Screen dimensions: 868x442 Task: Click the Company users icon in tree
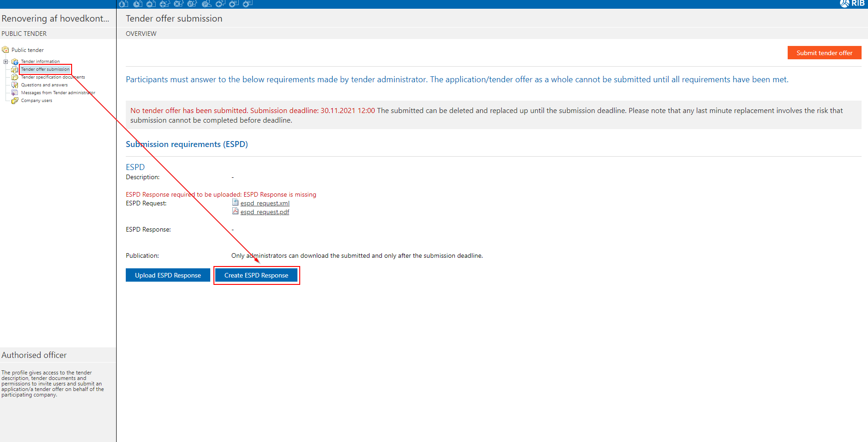tap(15, 101)
